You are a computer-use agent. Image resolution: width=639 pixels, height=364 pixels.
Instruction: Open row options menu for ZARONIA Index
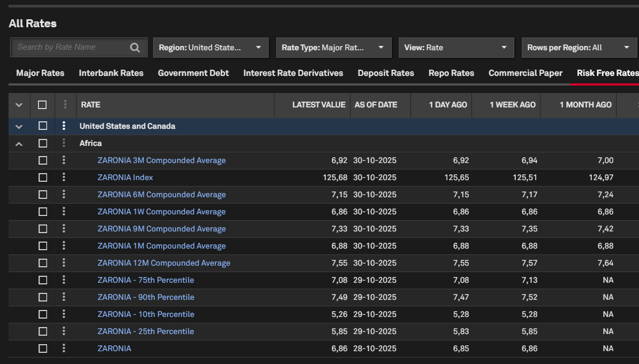click(64, 177)
